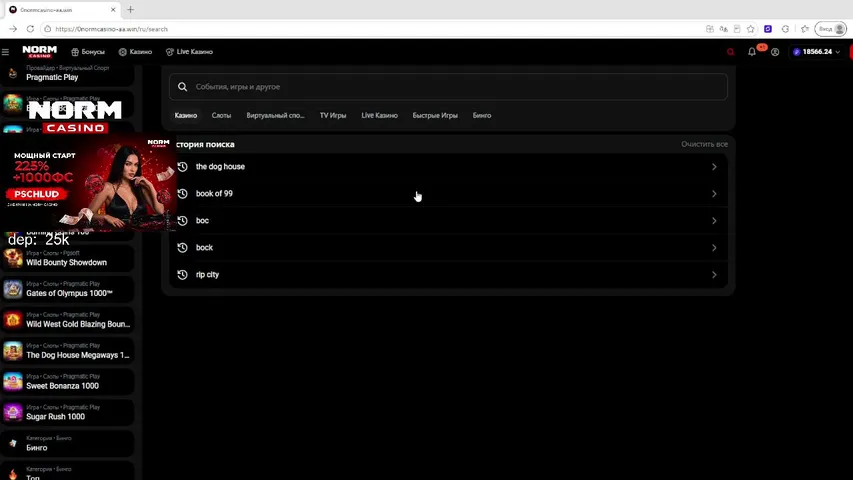Viewport: 853px width, 480px height.
Task: Open Live Казино in top navigation
Action: point(189,52)
